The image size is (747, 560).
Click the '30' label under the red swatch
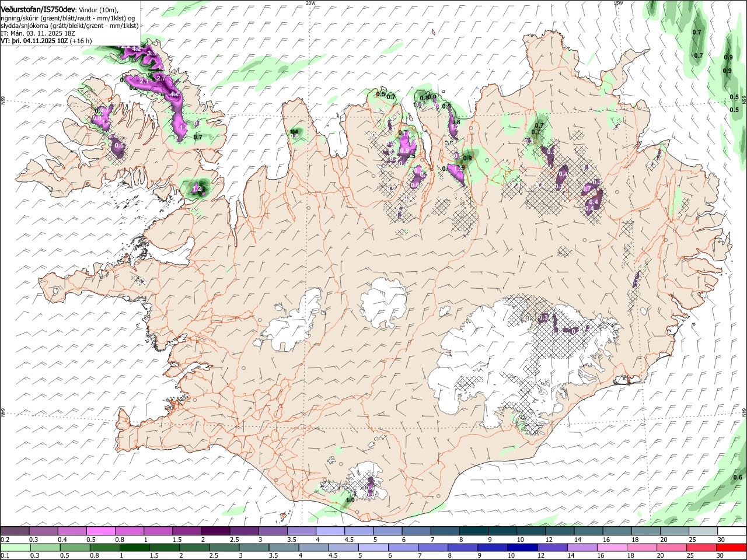click(x=720, y=555)
